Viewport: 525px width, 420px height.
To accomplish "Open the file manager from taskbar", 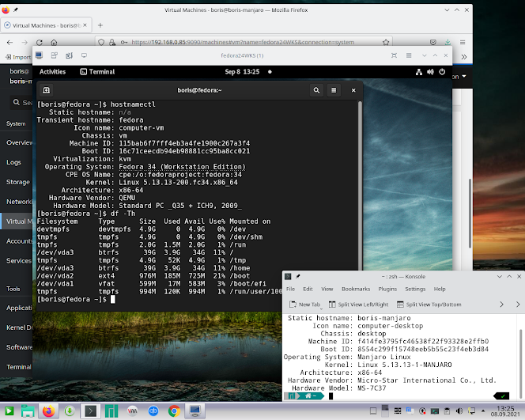I will [28, 411].
